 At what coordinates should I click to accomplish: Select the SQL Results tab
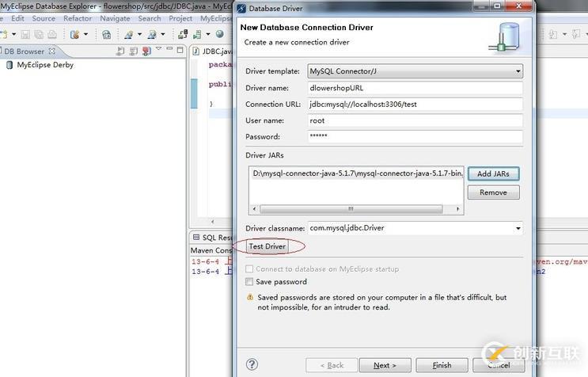tap(212, 238)
